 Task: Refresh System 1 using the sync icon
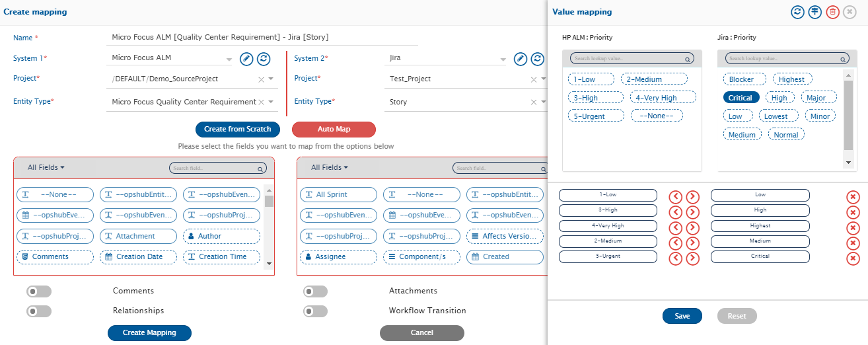coord(264,59)
